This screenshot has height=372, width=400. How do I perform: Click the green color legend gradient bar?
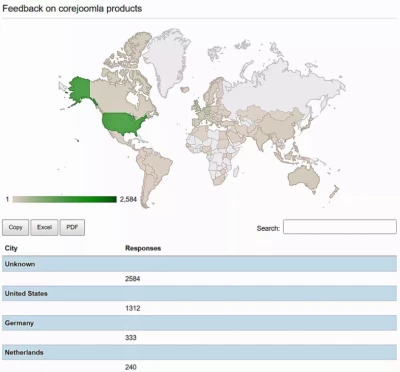pos(65,199)
